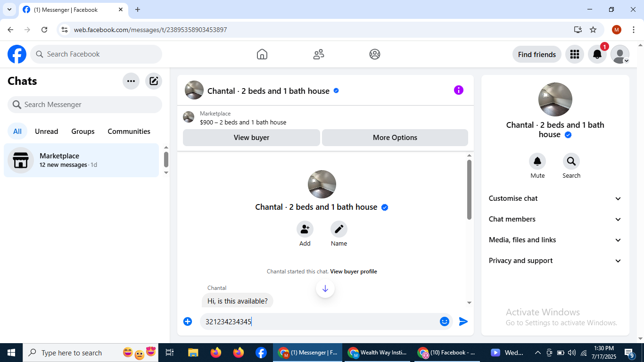Open File Explorer from the taskbar
The image size is (644, 362).
coord(193,353)
